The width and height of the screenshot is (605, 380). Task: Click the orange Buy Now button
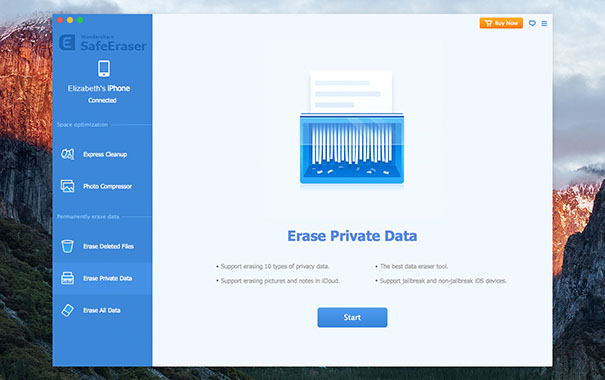[x=501, y=23]
